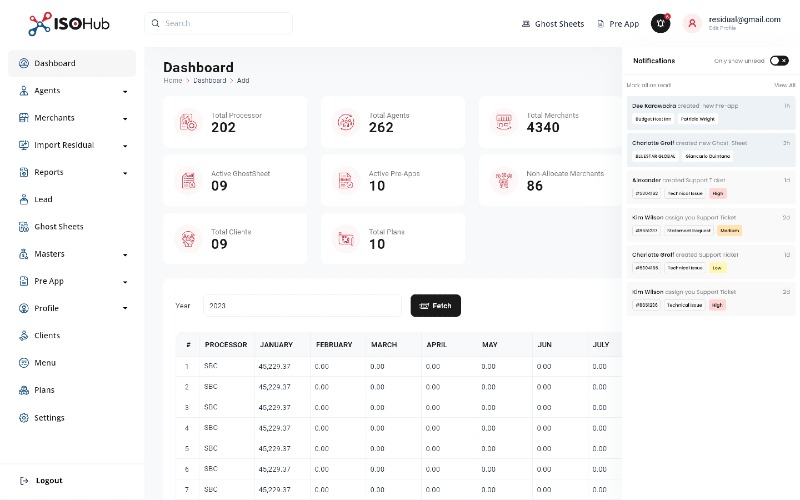Open the notifications bell icon
The height and width of the screenshot is (500, 800).
pos(660,23)
